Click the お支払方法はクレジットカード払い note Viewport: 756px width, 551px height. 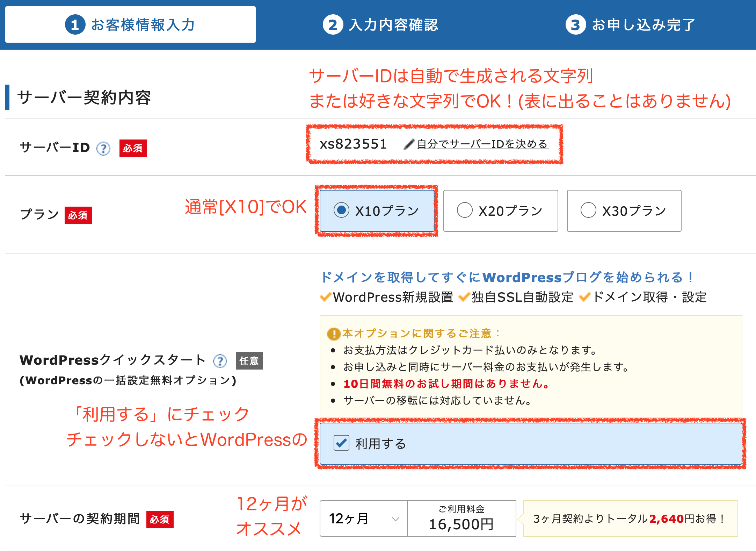pos(470,350)
